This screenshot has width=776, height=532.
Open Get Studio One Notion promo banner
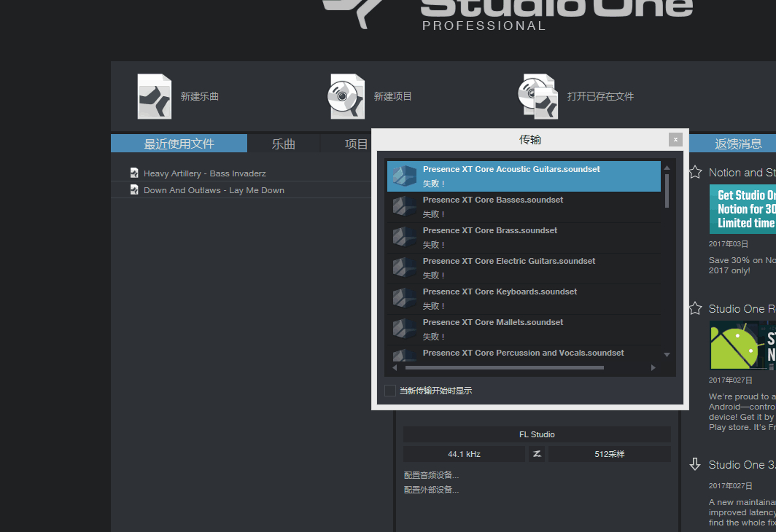(742, 209)
